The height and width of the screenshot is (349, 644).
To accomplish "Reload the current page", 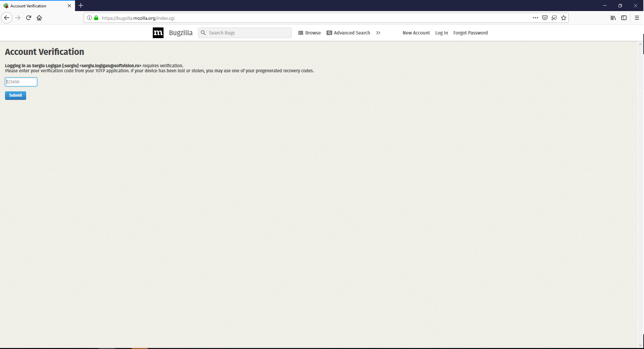I will click(x=28, y=18).
